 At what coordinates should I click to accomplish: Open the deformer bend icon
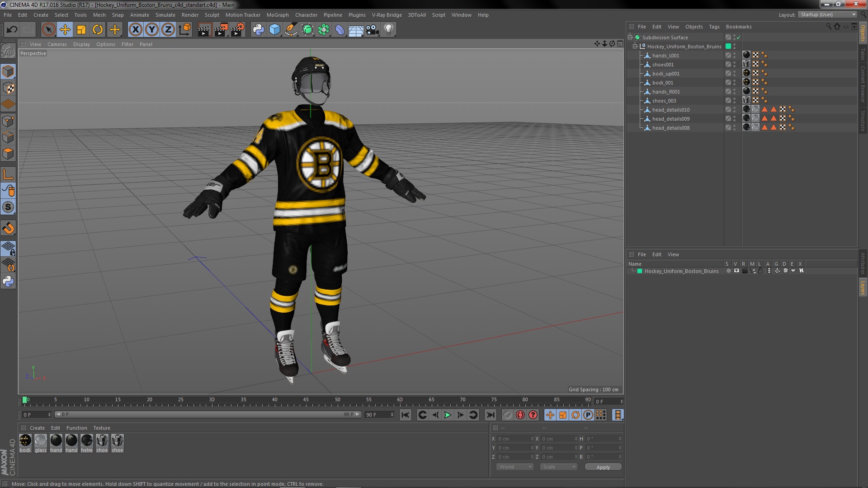340,30
